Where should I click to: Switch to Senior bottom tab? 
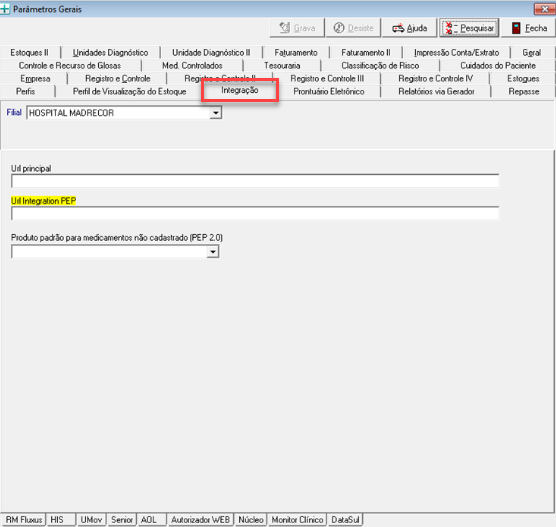point(122,520)
